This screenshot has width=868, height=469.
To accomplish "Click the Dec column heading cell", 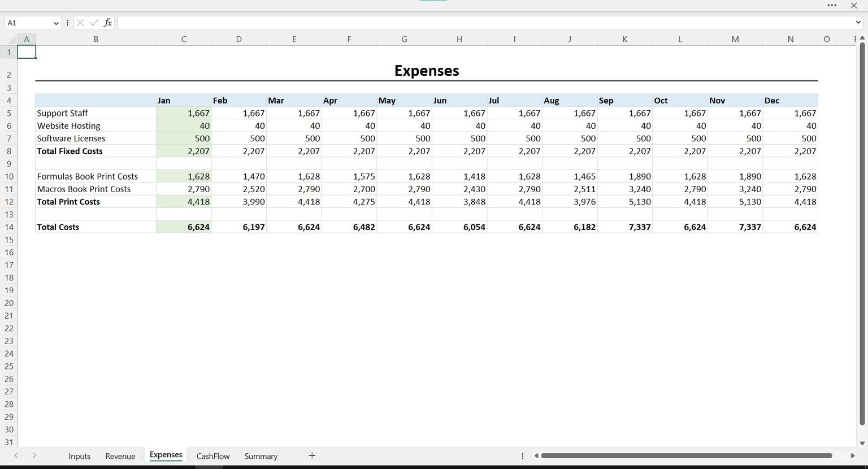I will [791, 101].
